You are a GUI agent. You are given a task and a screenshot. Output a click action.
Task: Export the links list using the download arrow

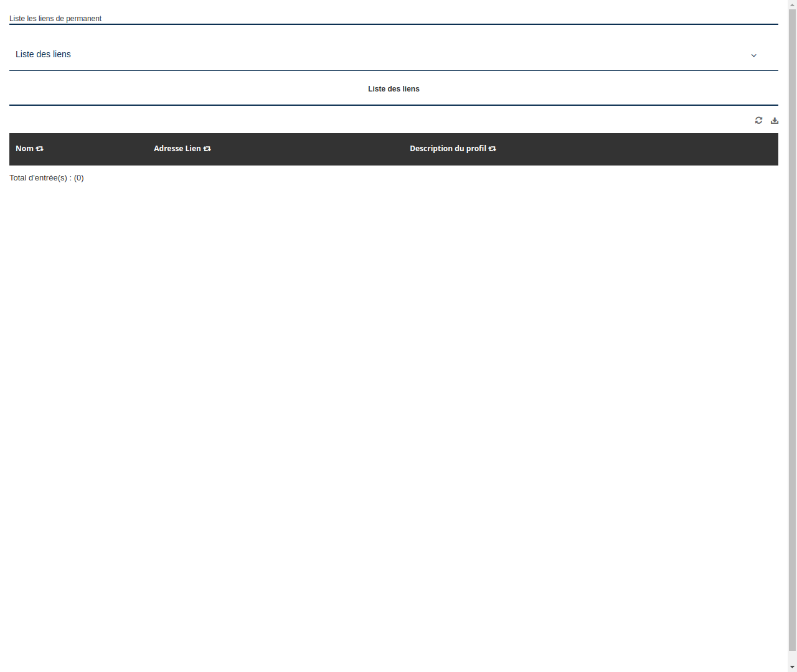775,120
